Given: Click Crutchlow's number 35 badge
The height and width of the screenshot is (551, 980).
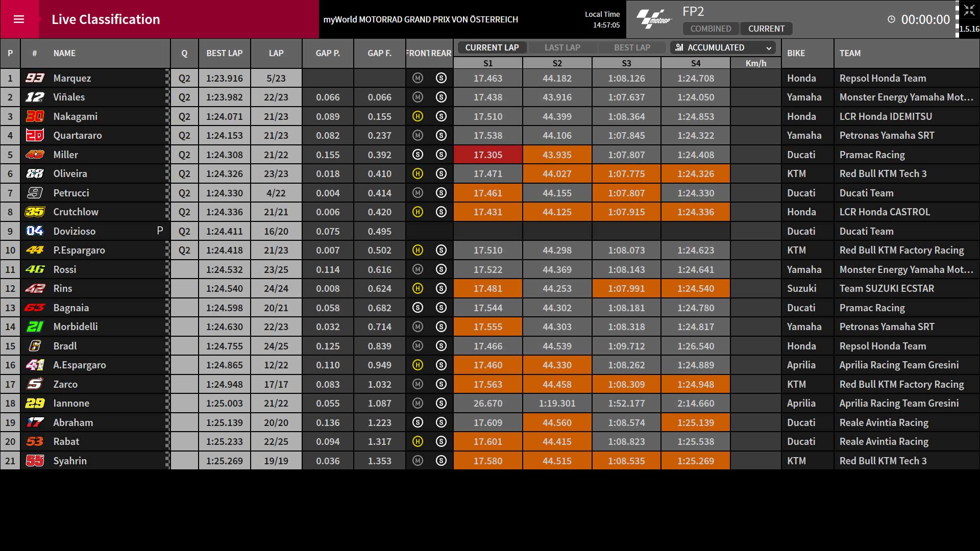Looking at the screenshot, I should (35, 212).
